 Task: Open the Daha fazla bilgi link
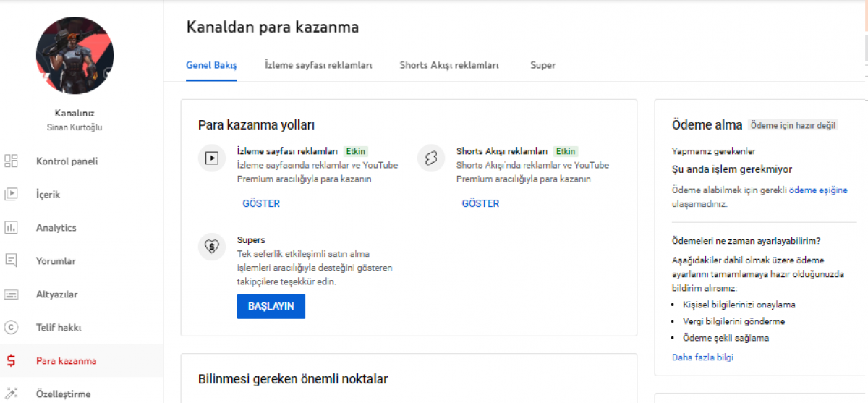(x=702, y=357)
